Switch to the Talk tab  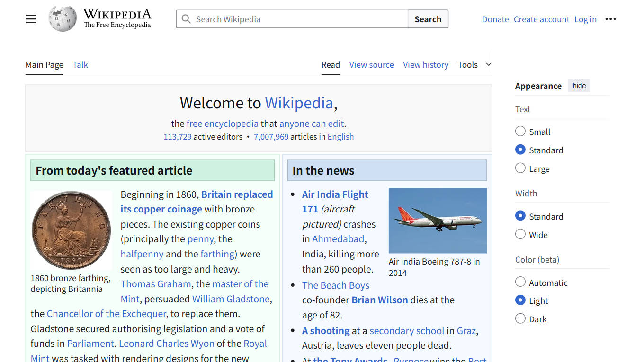tap(80, 64)
